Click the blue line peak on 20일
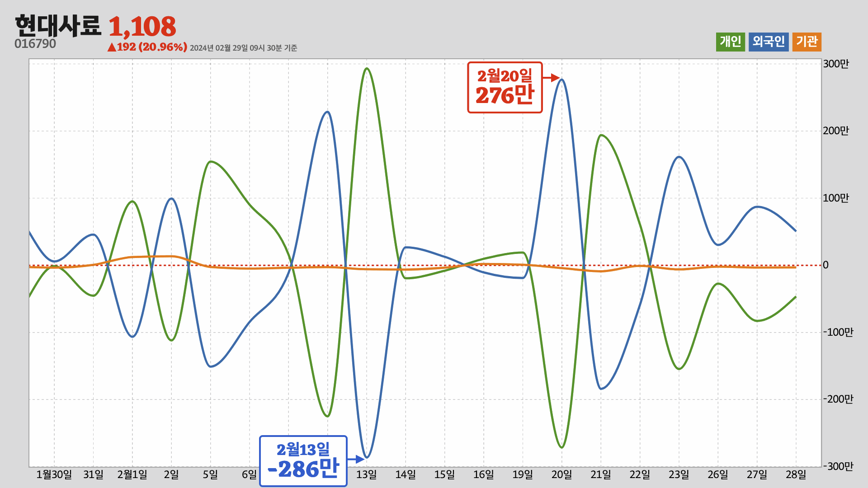Viewport: 868px width, 488px height. [x=561, y=80]
